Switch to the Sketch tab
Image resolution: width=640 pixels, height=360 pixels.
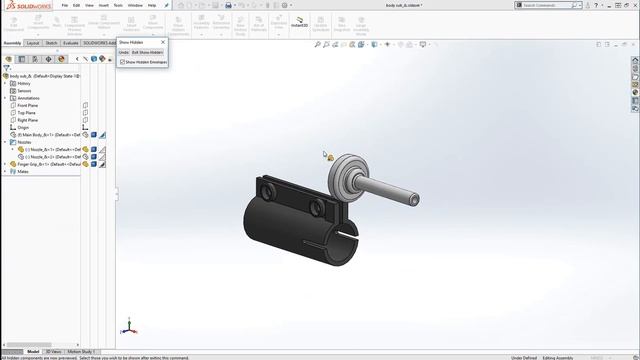coord(51,43)
